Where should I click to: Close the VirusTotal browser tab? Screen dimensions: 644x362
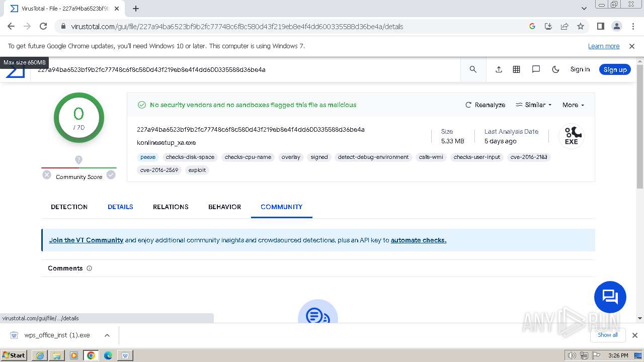click(x=117, y=9)
